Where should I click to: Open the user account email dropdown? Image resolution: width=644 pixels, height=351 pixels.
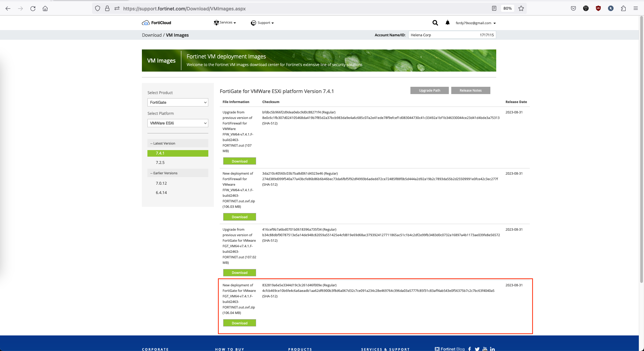point(475,23)
